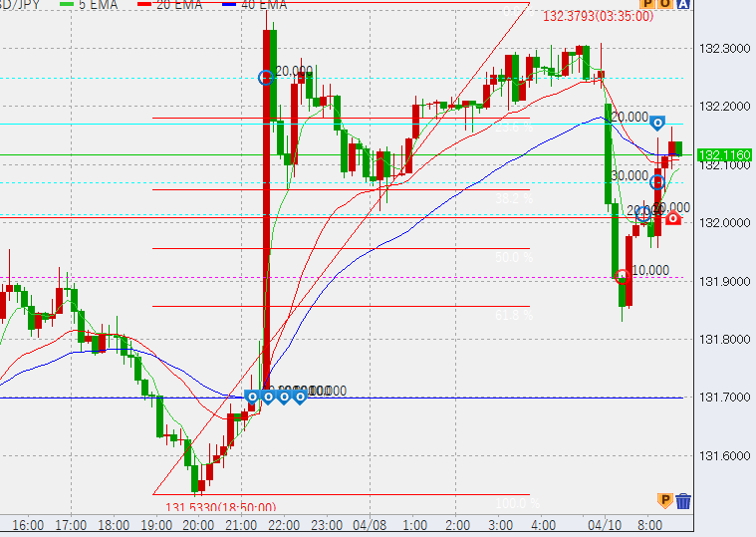Click the orange P button at top right
This screenshot has width=756, height=537.
pyautogui.click(x=647, y=5)
